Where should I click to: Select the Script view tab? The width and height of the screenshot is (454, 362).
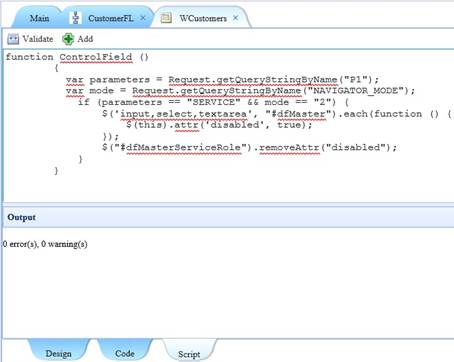coord(189,353)
